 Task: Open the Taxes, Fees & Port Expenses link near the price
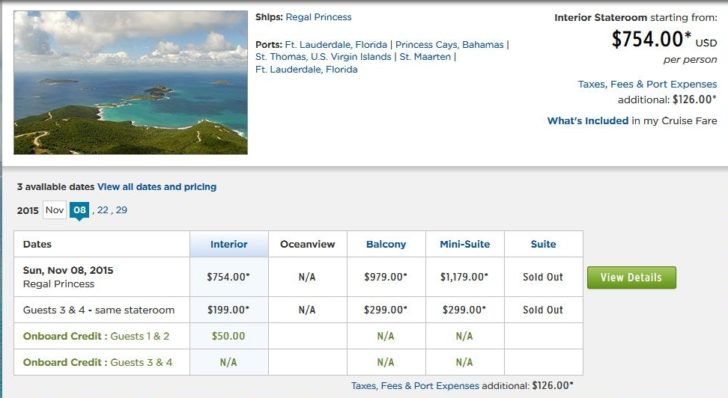tap(647, 84)
